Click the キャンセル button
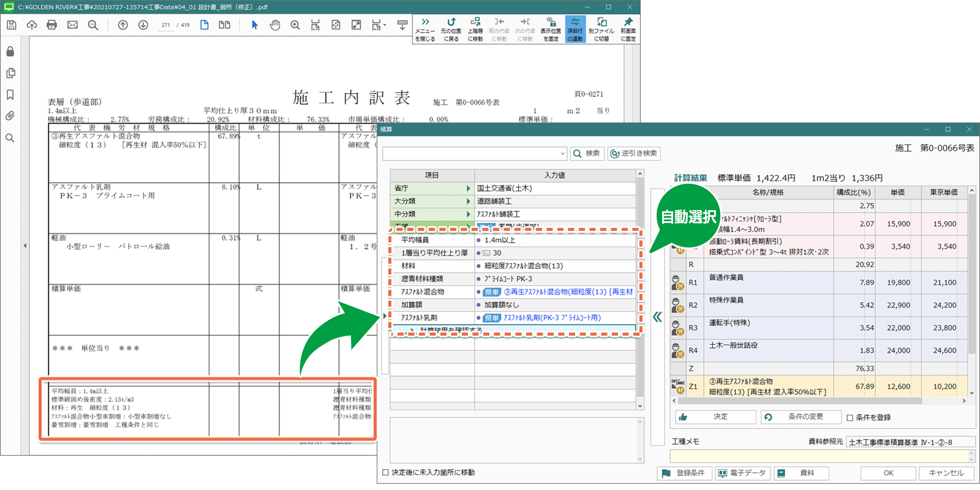 tap(946, 473)
